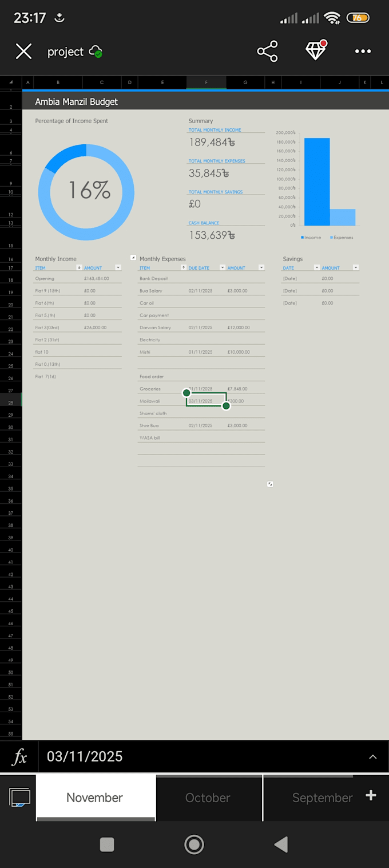Image resolution: width=389 pixels, height=868 pixels.
Task: Open the DUE DATE filter dropdown
Action: [x=223, y=267]
